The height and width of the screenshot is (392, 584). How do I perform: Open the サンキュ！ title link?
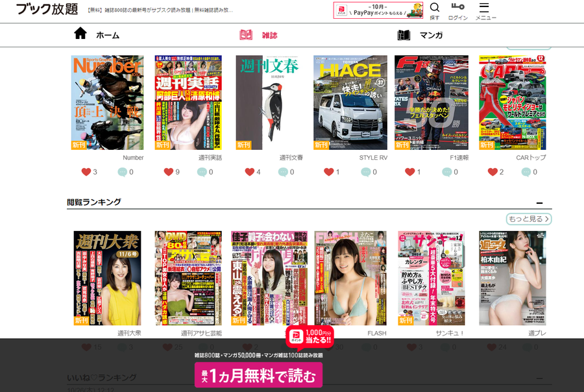pos(450,333)
